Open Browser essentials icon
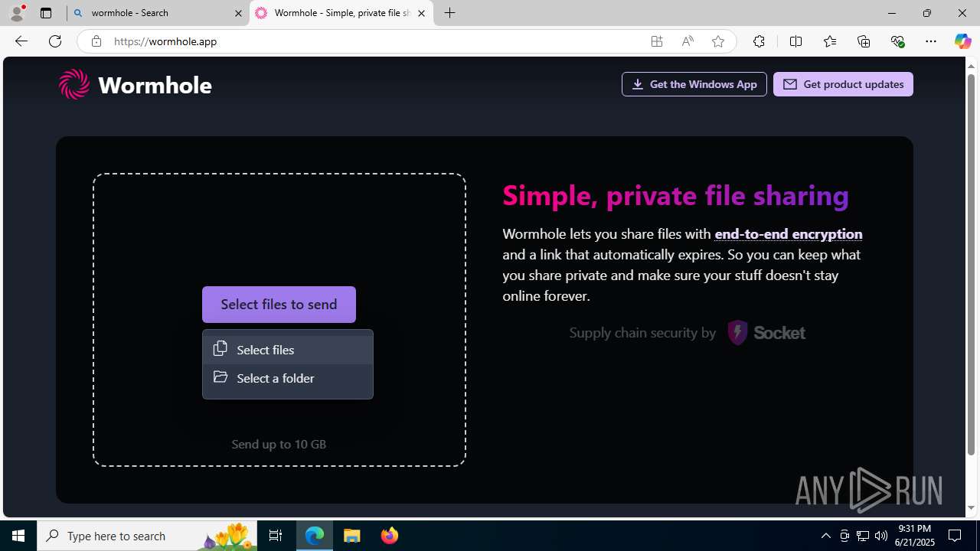The image size is (980, 551). click(897, 41)
